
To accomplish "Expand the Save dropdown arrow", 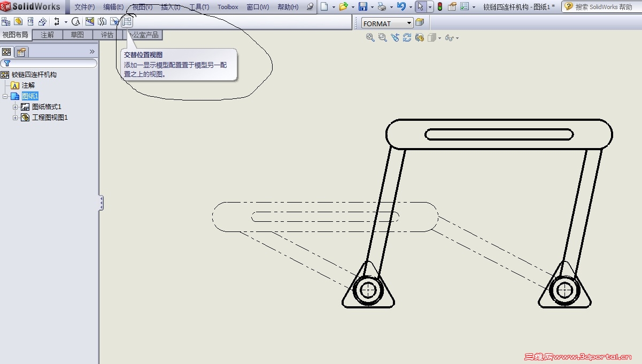I will pyautogui.click(x=372, y=7).
